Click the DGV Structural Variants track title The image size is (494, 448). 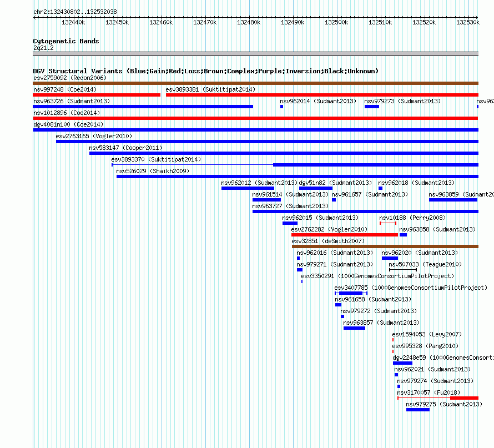click(x=205, y=71)
